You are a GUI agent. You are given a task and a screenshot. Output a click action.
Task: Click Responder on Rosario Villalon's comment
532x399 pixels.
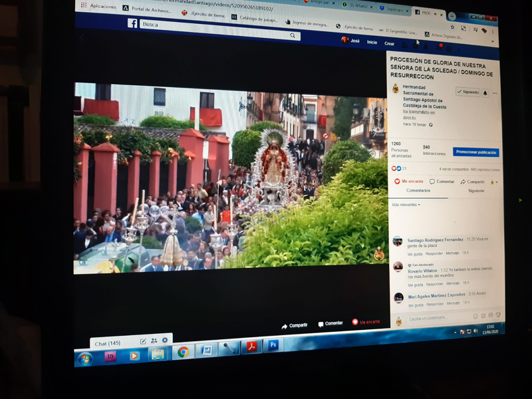tap(434, 284)
